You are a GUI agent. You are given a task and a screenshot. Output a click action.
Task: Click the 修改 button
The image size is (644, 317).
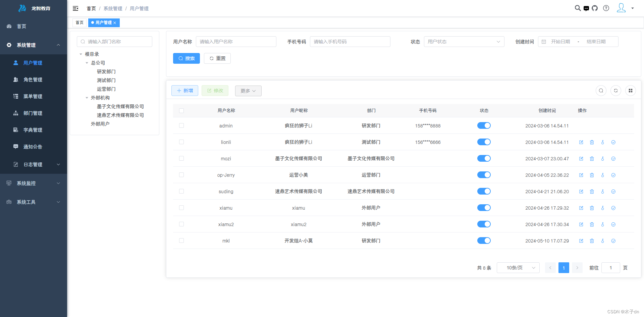(x=215, y=91)
